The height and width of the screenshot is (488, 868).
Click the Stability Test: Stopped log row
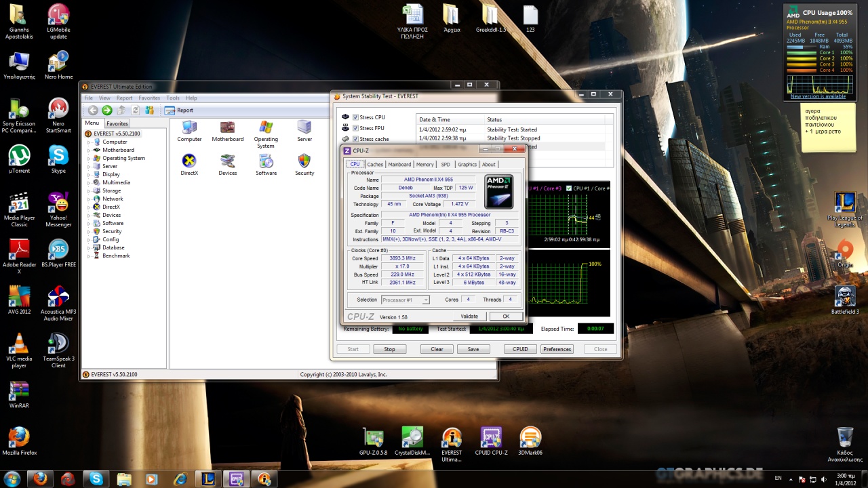(514, 138)
